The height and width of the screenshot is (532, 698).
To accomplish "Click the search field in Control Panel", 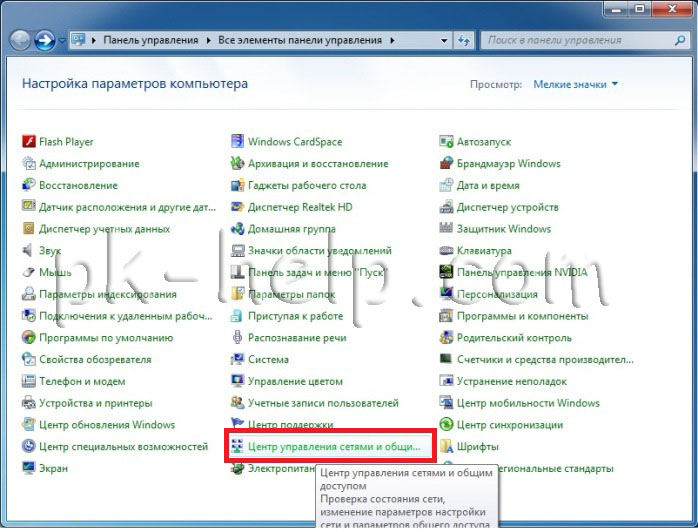I will (x=584, y=41).
